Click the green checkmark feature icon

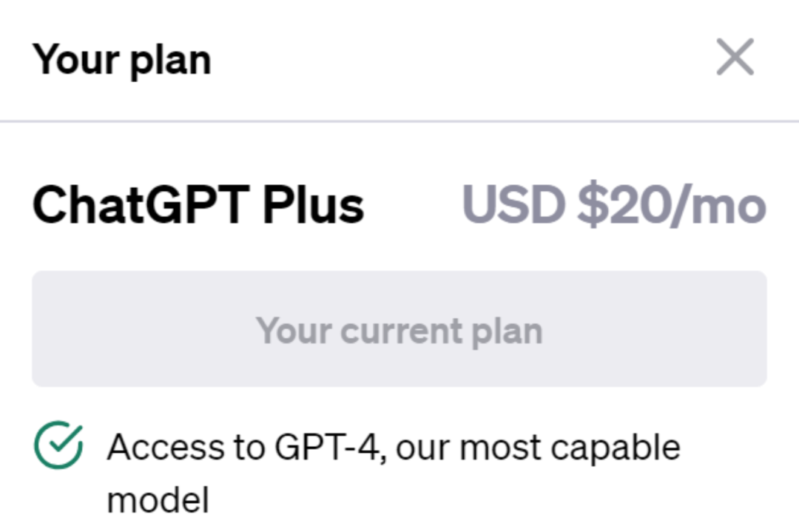[58, 446]
